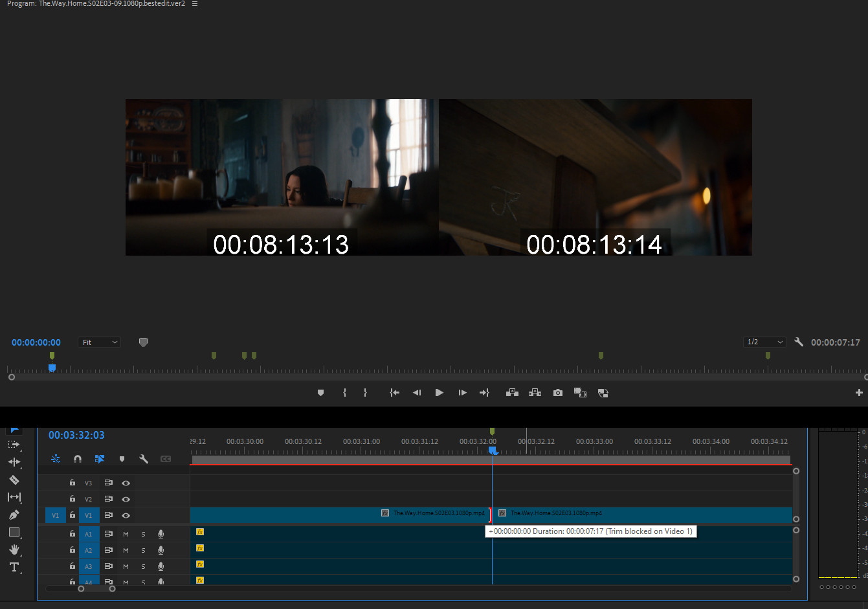Toggle A2 track targeting button
The width and height of the screenshot is (868, 609).
89,550
